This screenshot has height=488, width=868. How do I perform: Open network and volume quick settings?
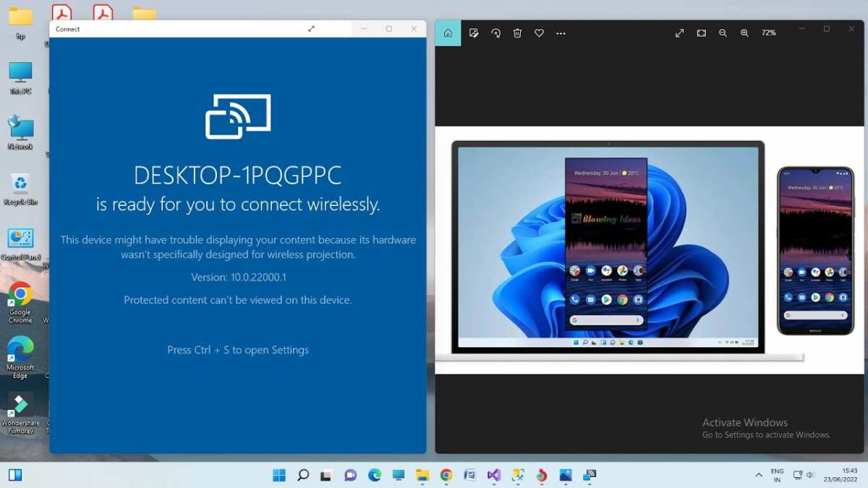tap(804, 475)
